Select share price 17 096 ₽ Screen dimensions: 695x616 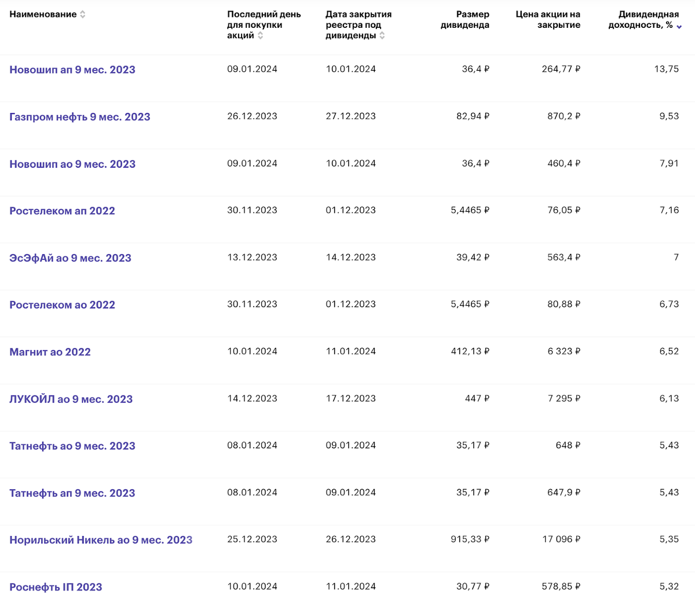pyautogui.click(x=561, y=539)
